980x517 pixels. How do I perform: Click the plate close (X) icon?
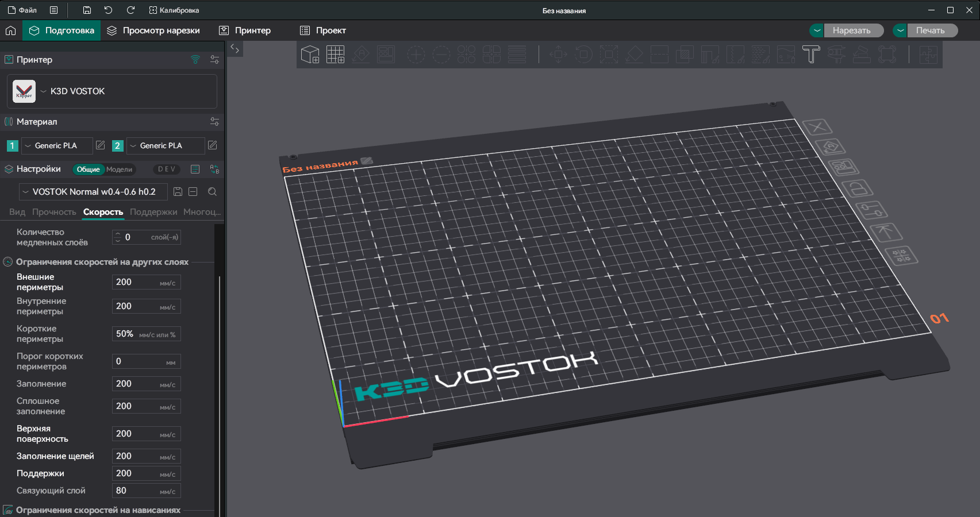tap(817, 127)
